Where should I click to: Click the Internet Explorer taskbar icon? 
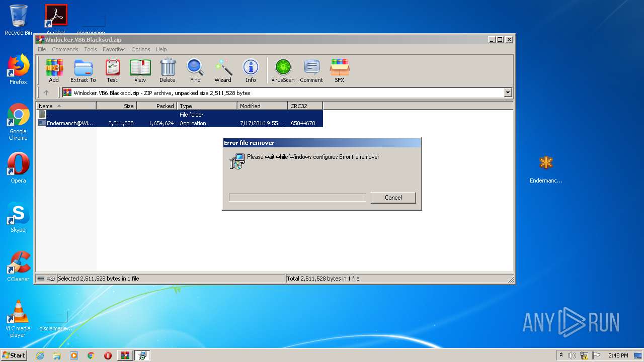click(x=40, y=355)
